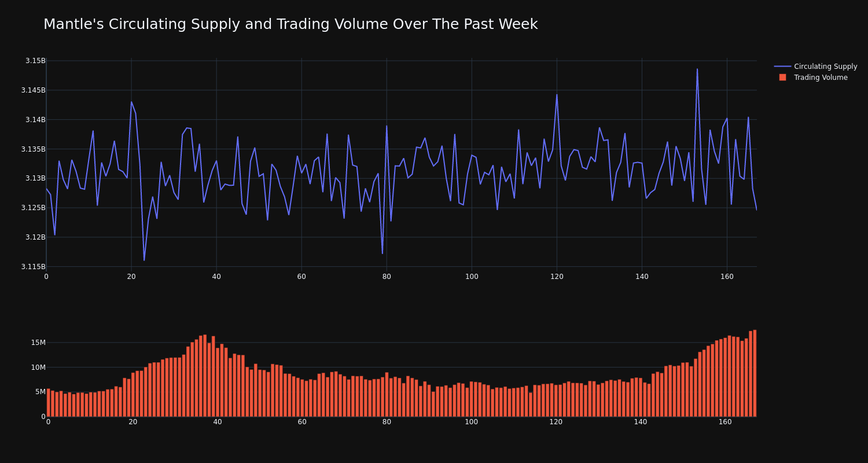Click the 10M label on volume chart
Image resolution: width=868 pixels, height=463 pixels.
click(38, 368)
